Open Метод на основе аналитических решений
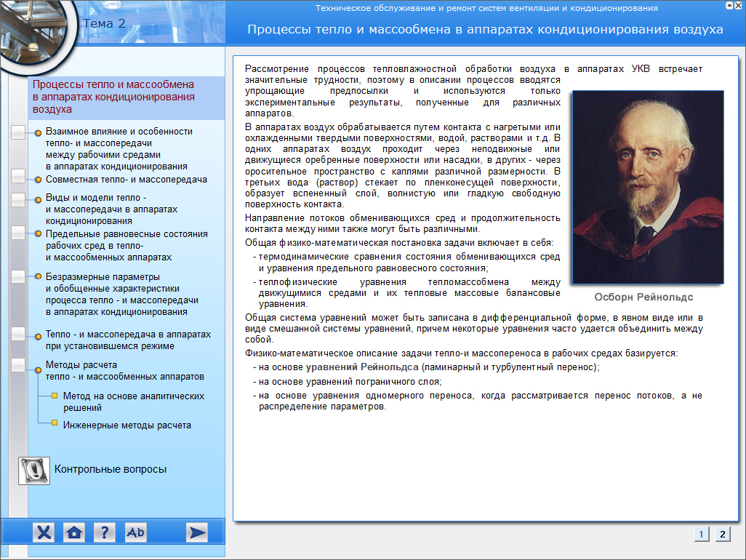Viewport: 746px width, 560px height. [123, 402]
